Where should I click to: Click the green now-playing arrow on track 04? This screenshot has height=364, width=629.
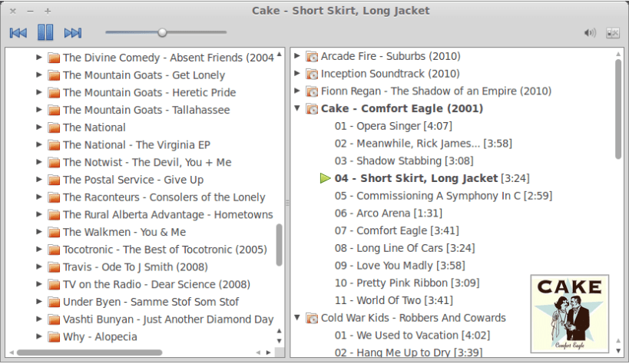coord(326,178)
